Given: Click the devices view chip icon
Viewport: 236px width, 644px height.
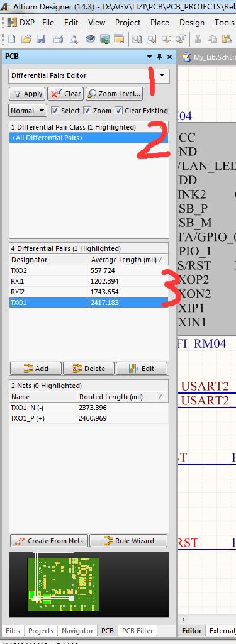Looking at the screenshot, I should pos(91,40).
